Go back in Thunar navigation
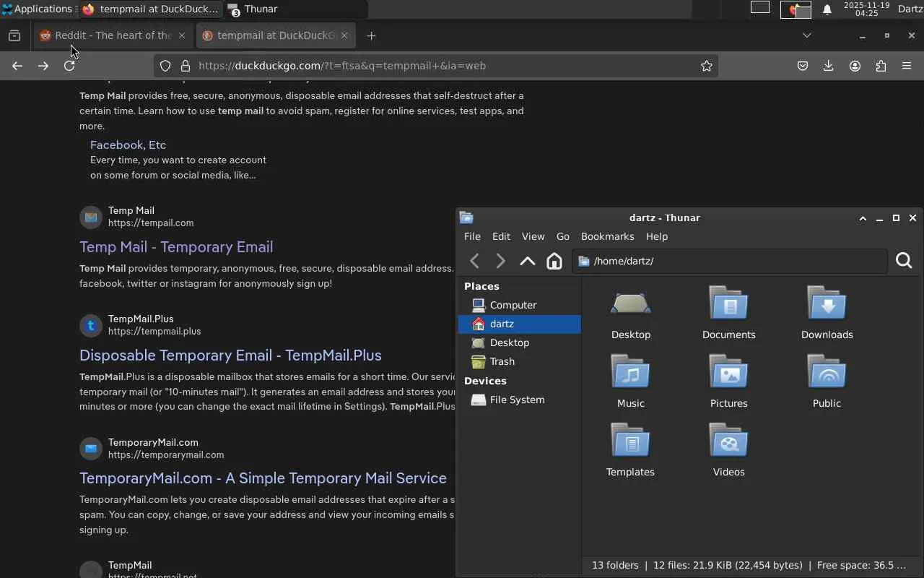 click(x=474, y=261)
